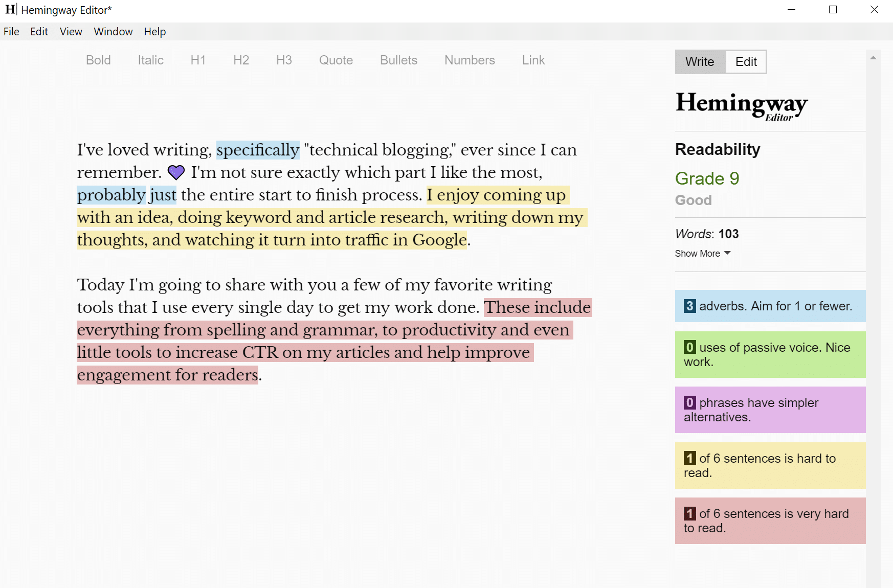Image resolution: width=893 pixels, height=588 pixels.
Task: Open the Help menu
Action: point(155,32)
